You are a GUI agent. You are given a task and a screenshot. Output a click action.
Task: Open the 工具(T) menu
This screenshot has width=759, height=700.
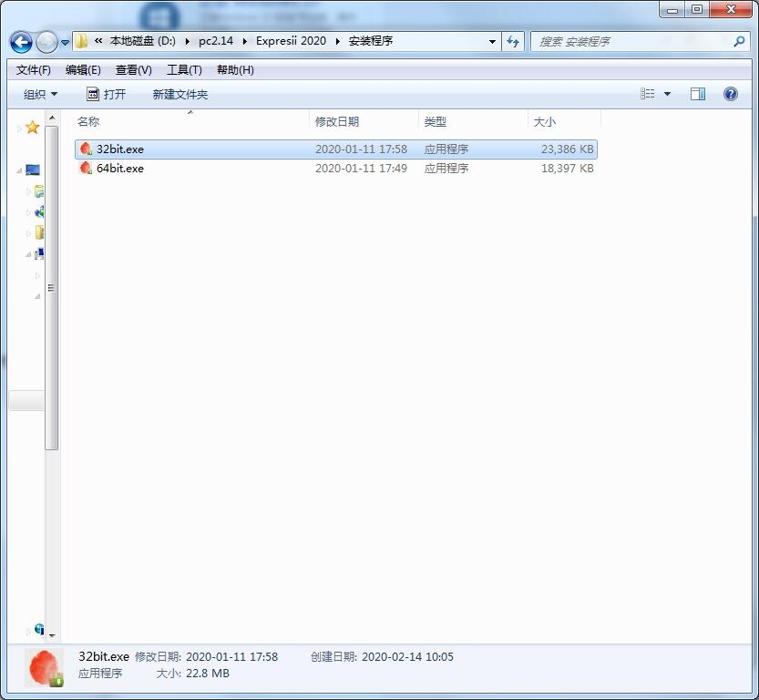coord(184,70)
